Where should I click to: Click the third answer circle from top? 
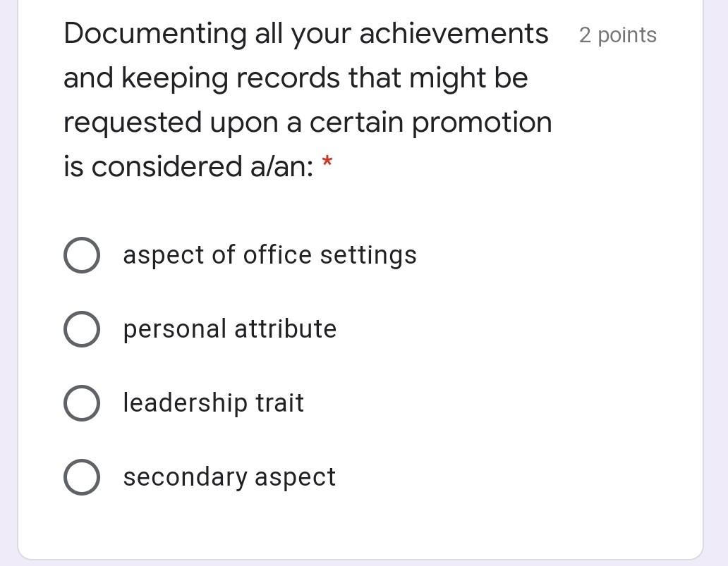coord(81,402)
